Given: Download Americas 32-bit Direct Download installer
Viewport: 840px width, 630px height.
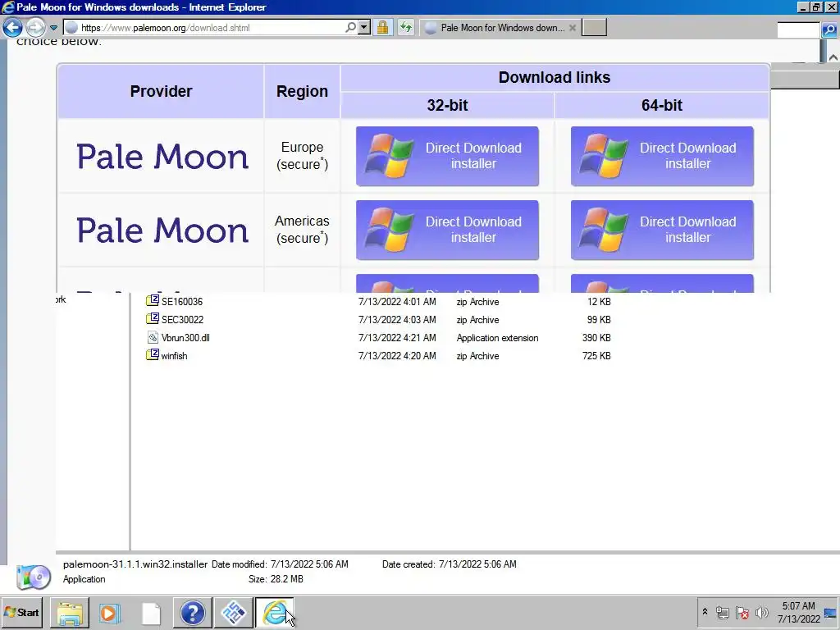Looking at the screenshot, I should tap(447, 230).
